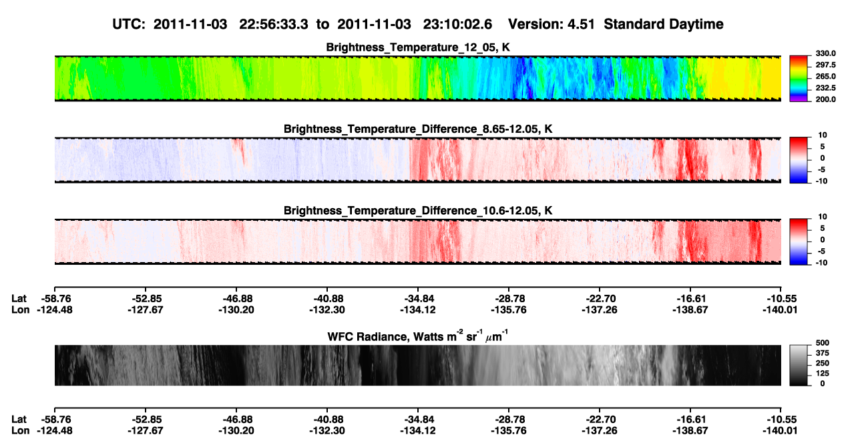Click longitude -130.20 on the axis below the WFC strip

[236, 430]
